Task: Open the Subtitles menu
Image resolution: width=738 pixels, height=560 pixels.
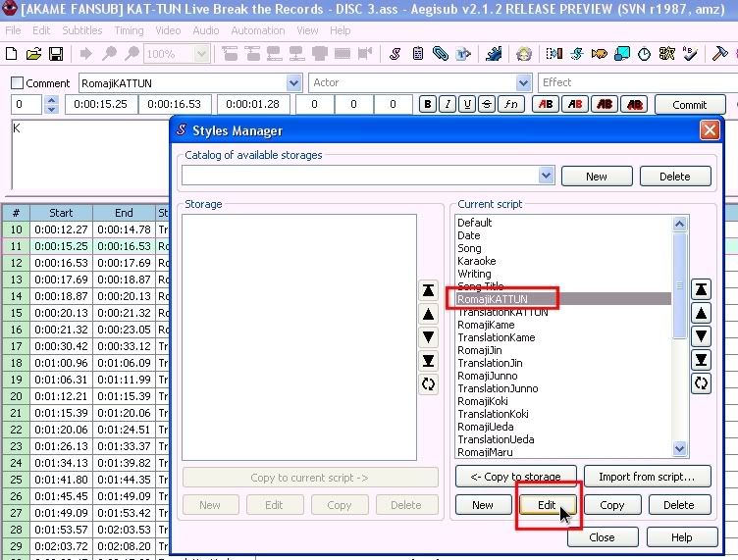Action: click(81, 30)
